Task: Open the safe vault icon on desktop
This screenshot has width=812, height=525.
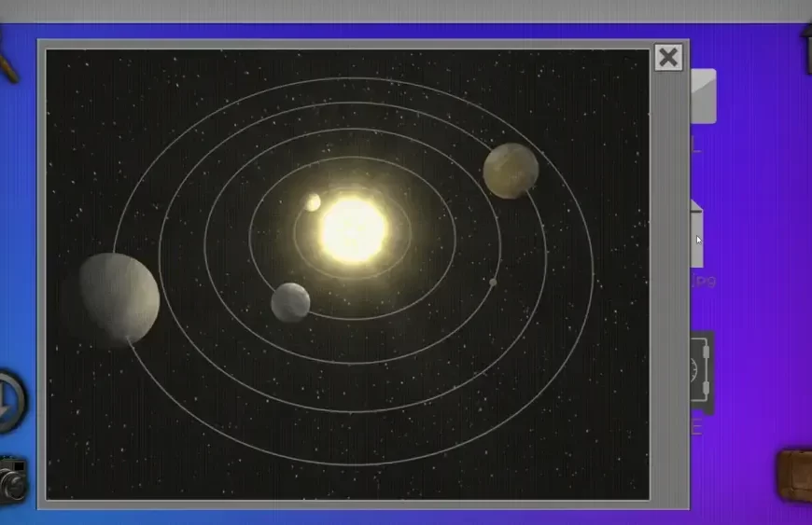Action: [702, 372]
